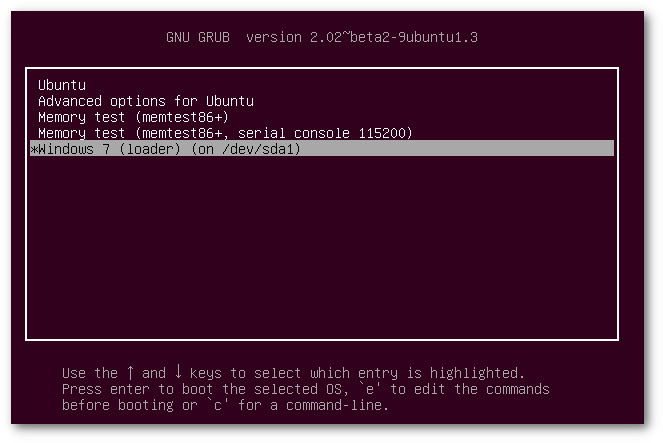Click the up arrow symbol in help text
The height and width of the screenshot is (443, 663).
129,373
